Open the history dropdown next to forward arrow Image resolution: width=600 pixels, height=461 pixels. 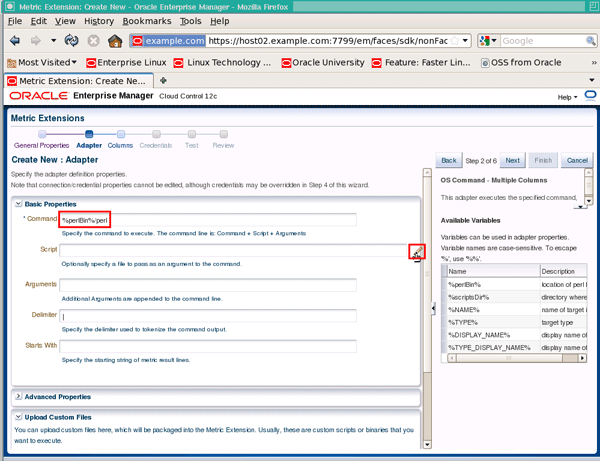(53, 41)
